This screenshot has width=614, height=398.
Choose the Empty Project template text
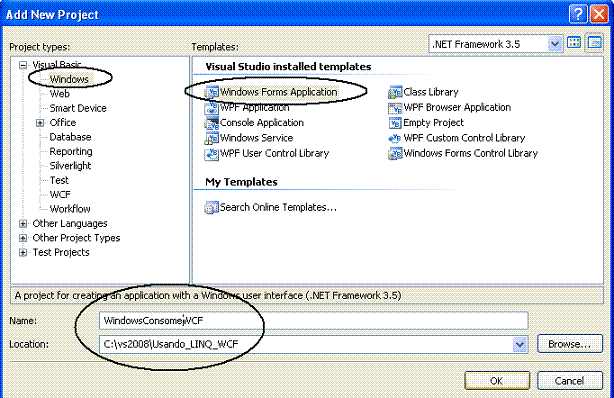(433, 123)
